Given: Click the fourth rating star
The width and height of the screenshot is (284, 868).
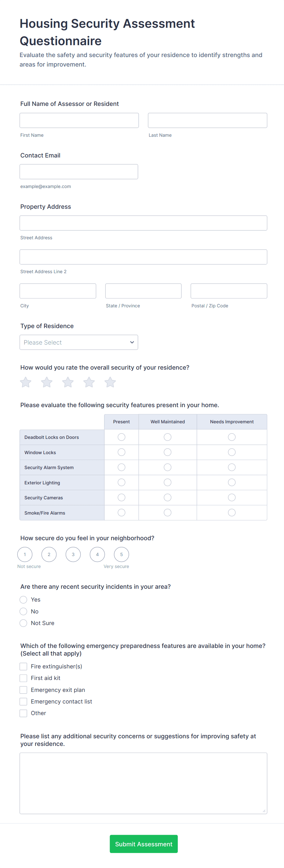Looking at the screenshot, I should tap(89, 382).
